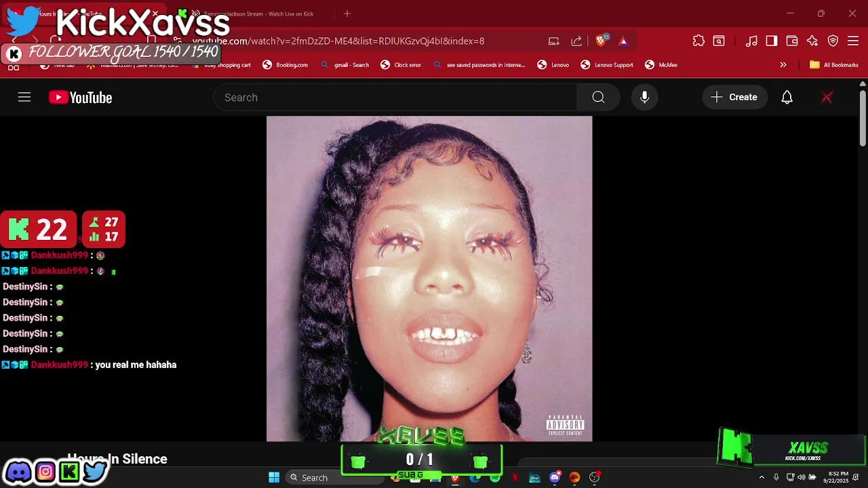Open the Windows Start menu
The image size is (868, 488).
(x=274, y=477)
